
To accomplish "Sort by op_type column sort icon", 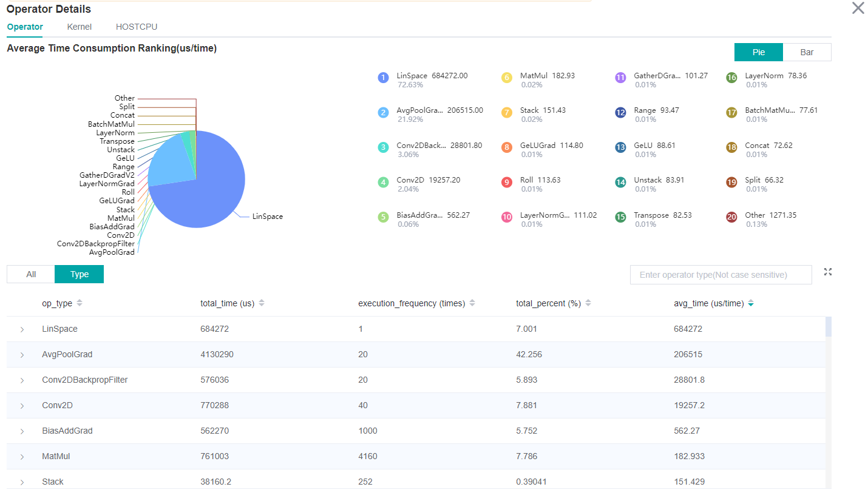I will click(80, 303).
